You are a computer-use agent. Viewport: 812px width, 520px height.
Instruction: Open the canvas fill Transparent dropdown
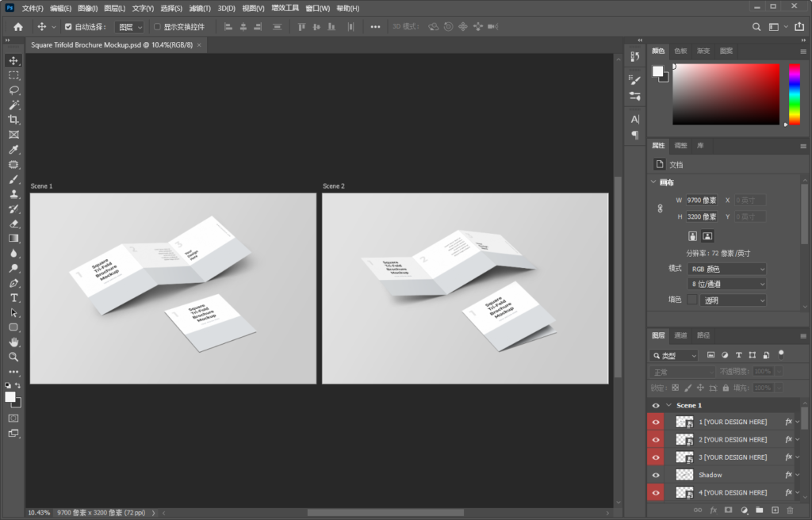pyautogui.click(x=733, y=300)
